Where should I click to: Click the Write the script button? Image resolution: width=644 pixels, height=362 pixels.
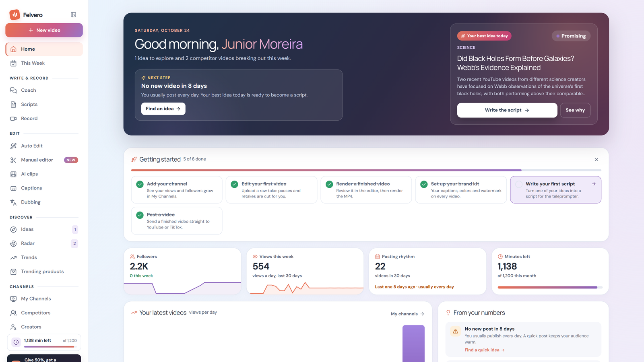(507, 110)
